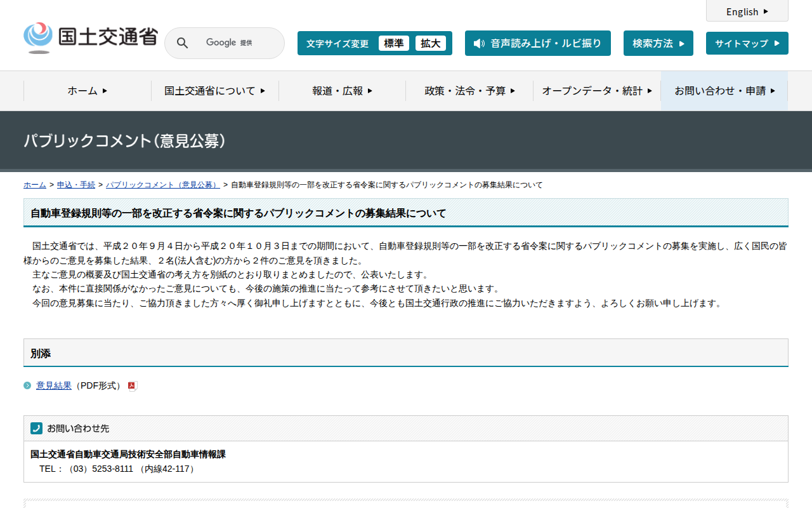Viewport: 812px width, 508px height.
Task: Click the arrow beside 報道・広報
Action: point(370,91)
